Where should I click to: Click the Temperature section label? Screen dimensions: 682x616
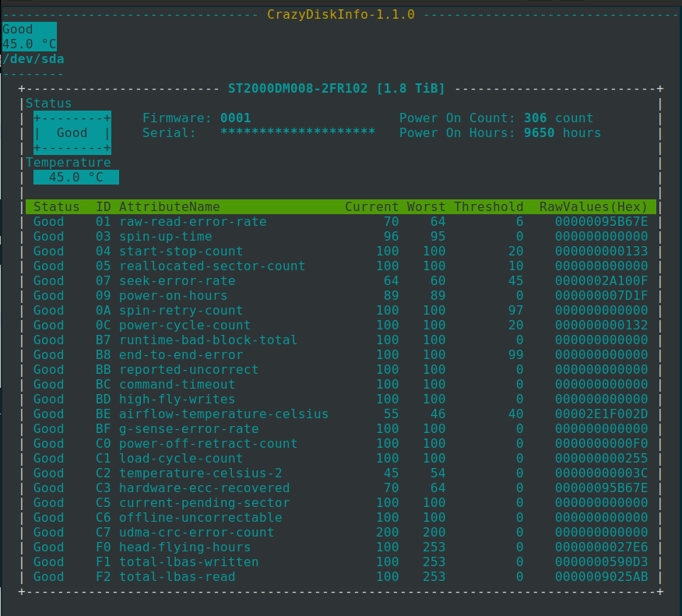[x=69, y=162]
